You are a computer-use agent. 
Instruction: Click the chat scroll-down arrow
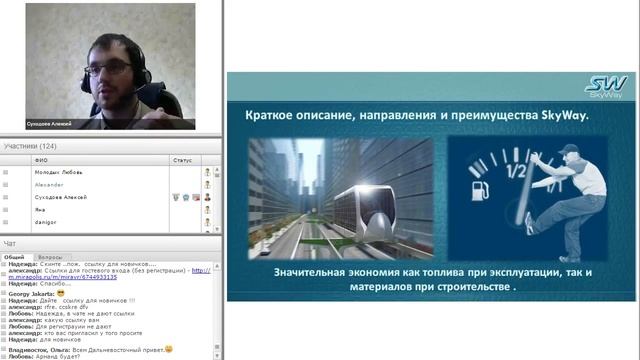click(x=217, y=355)
